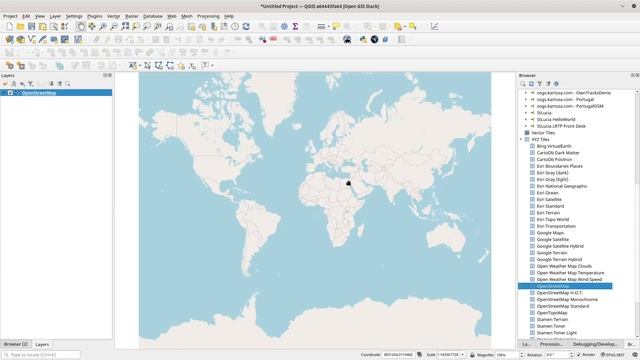Expand the StLucia LRTP Front Desk node
640x360 pixels.
tap(526, 126)
